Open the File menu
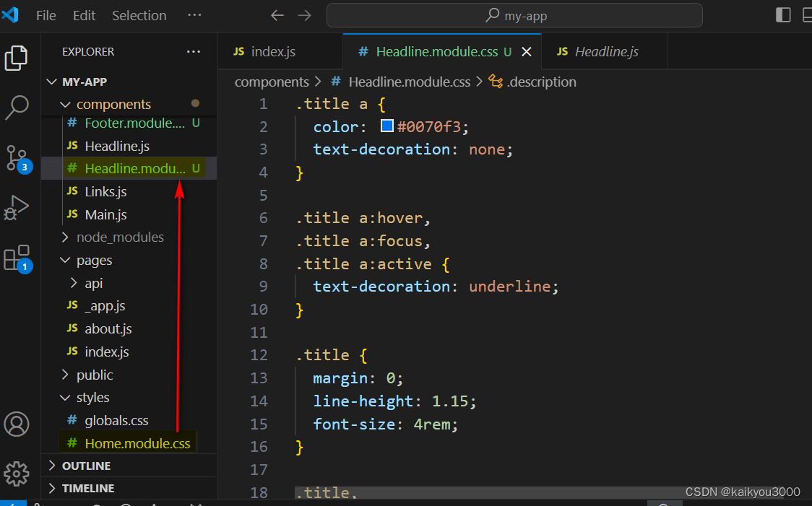The width and height of the screenshot is (812, 506). (46, 16)
